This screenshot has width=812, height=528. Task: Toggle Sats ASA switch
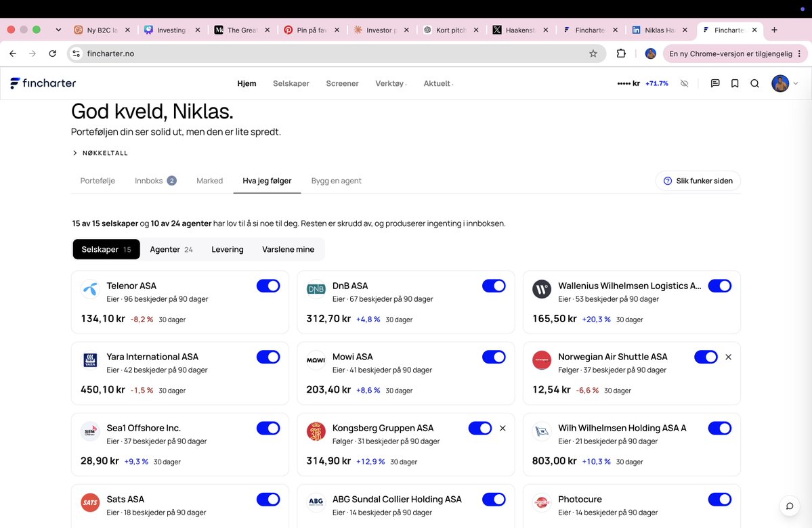(x=268, y=500)
